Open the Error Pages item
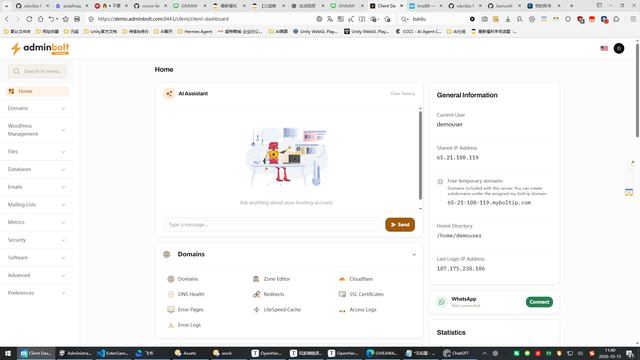Viewport: 640px width, 360px height. (185, 310)
